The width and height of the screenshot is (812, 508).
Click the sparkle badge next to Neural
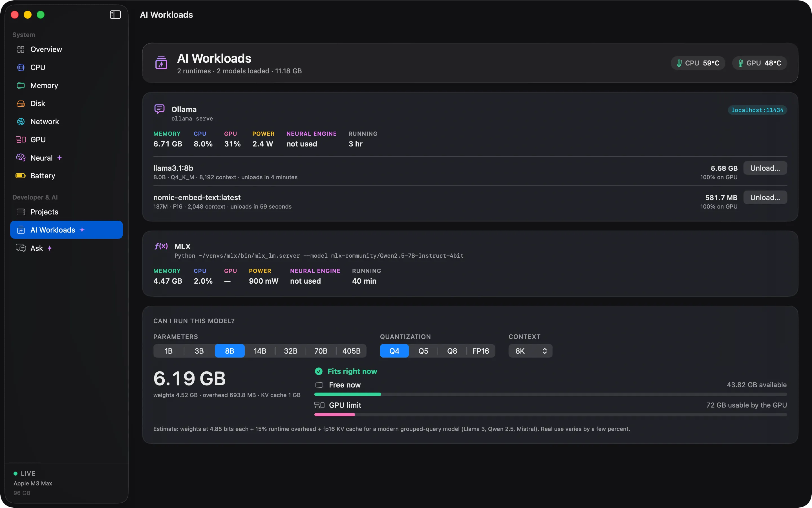[x=59, y=157]
